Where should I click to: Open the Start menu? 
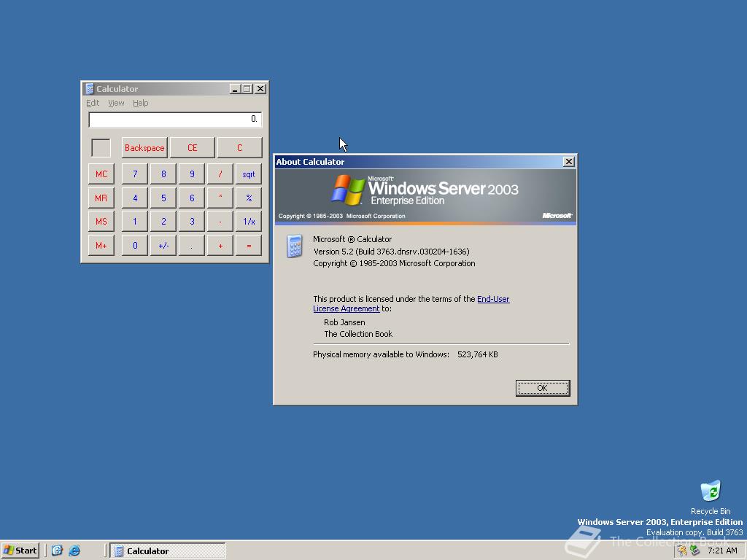coord(20,551)
